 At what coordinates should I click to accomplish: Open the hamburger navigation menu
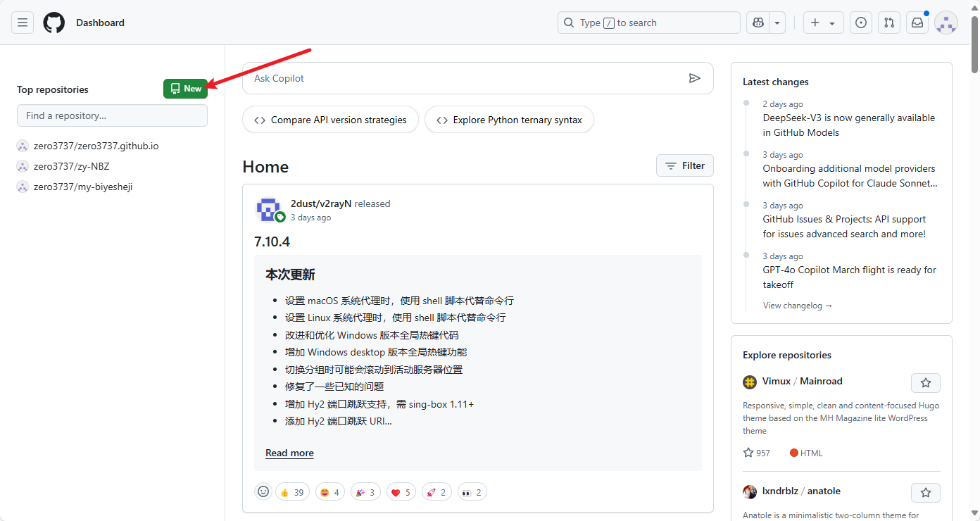point(23,23)
